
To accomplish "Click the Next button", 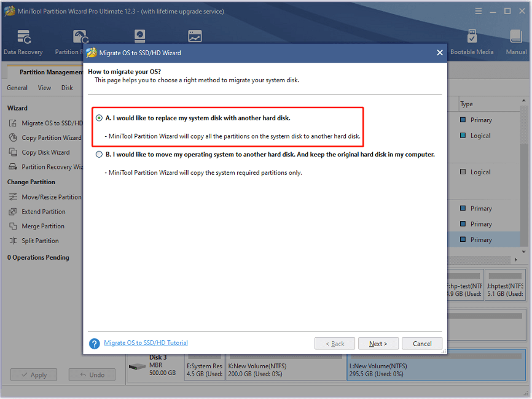I will pyautogui.click(x=378, y=344).
